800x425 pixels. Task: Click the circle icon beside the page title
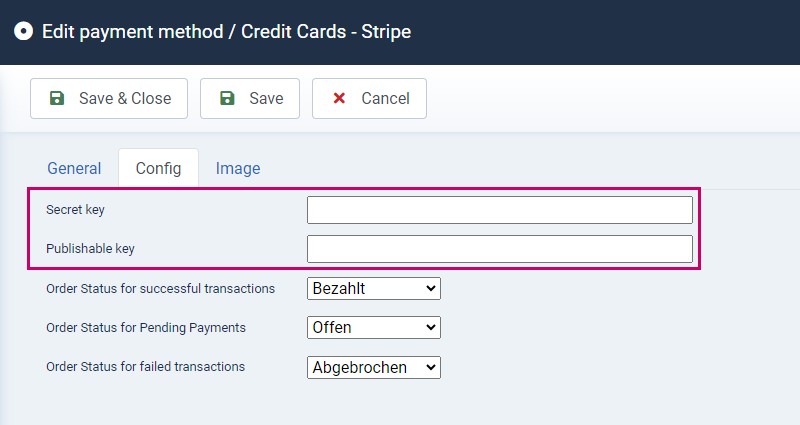pyautogui.click(x=23, y=31)
